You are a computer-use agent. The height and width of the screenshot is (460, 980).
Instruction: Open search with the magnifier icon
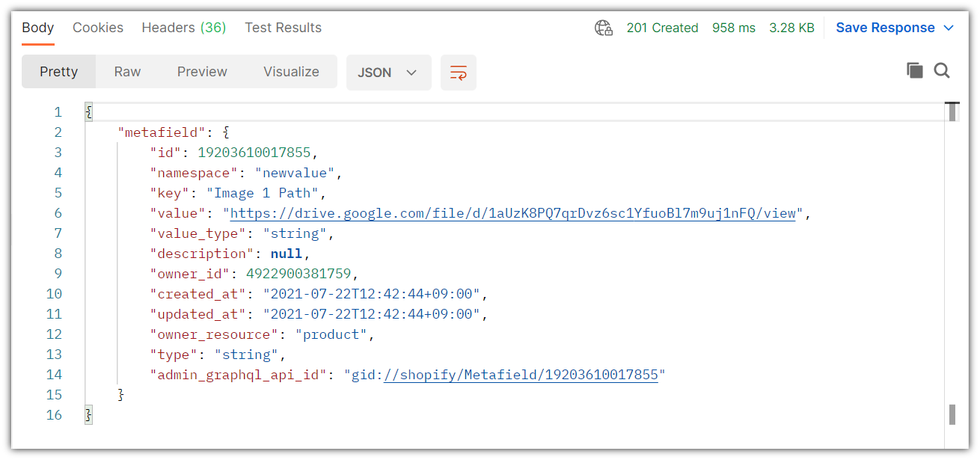[x=942, y=70]
